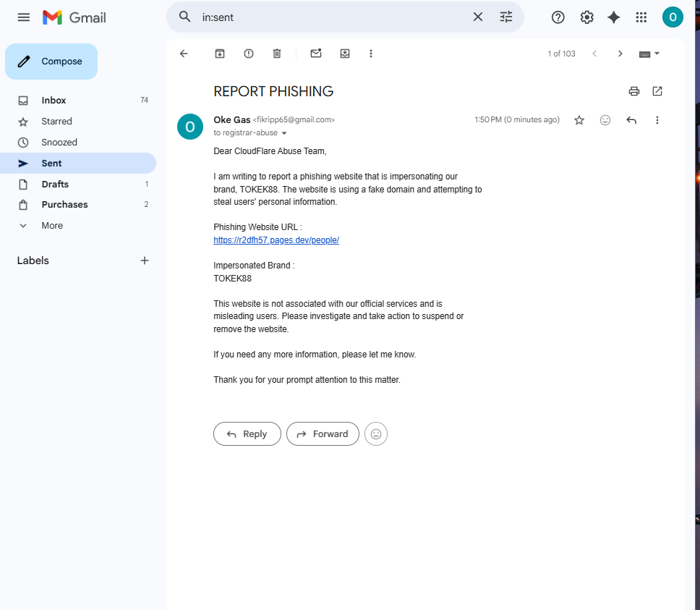Click the search magnifier icon
This screenshot has width=700, height=610.
[185, 17]
